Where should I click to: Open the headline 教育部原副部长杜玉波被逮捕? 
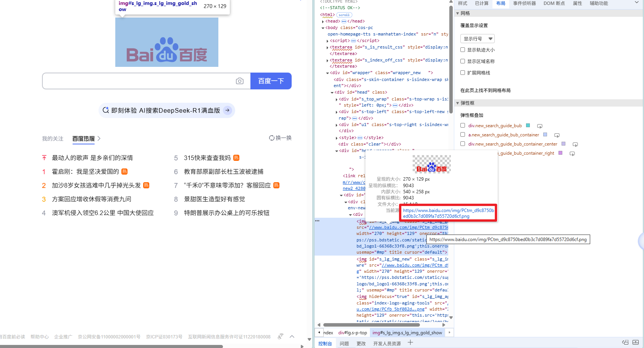pyautogui.click(x=224, y=172)
